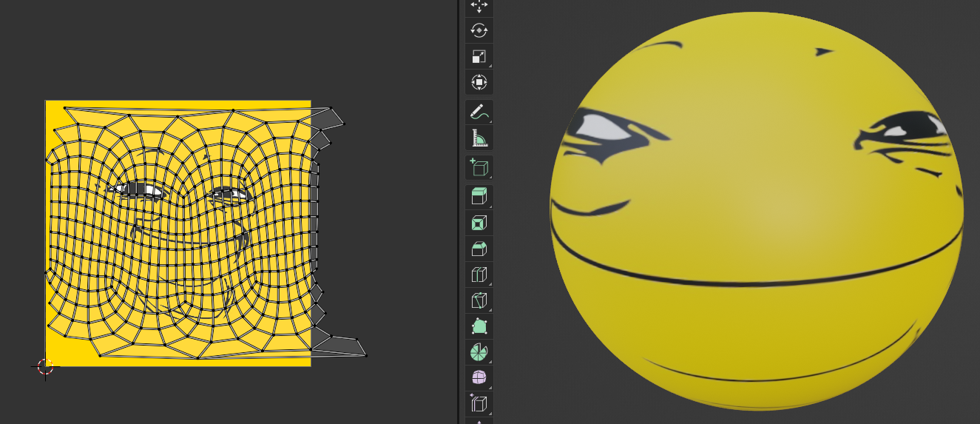Select the Edge Slide tool
This screenshot has width=980, height=424.
click(479, 403)
